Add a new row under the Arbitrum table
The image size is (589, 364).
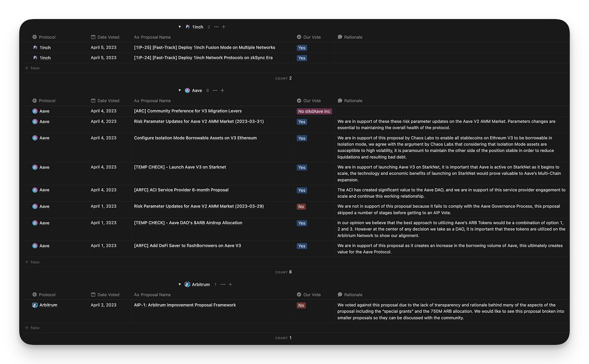point(32,328)
